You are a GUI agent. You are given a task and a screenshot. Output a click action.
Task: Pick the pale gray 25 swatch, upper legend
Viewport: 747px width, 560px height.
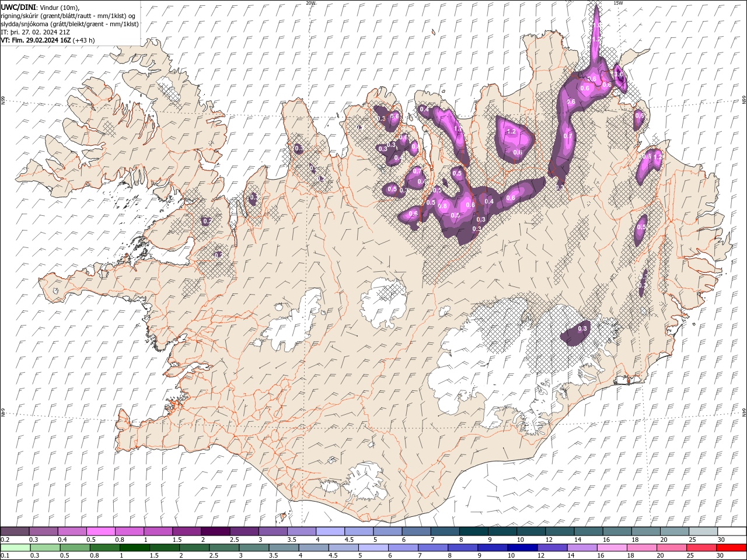point(703,531)
